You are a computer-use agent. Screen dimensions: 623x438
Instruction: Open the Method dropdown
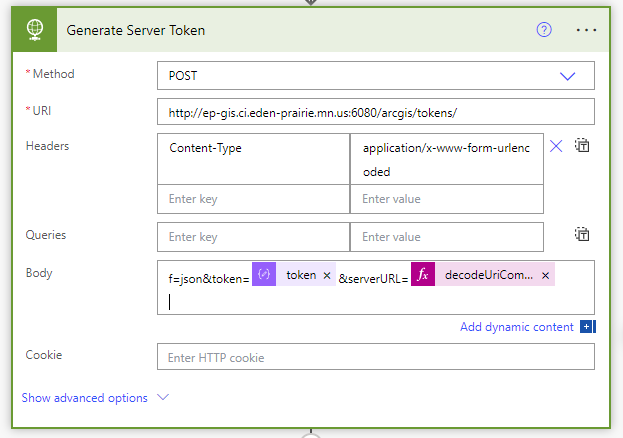click(375, 76)
